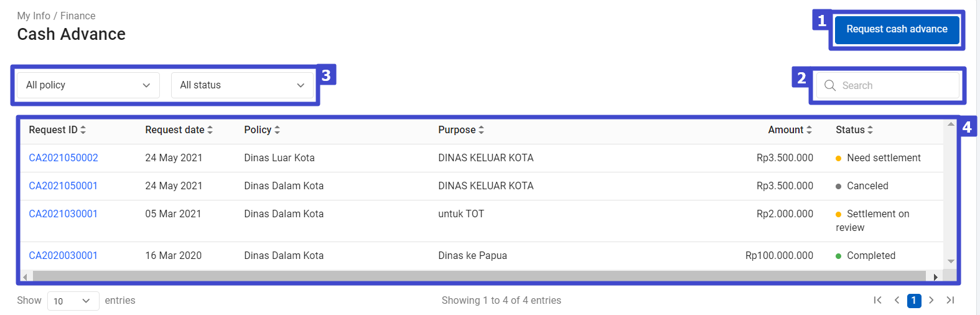Click the Request cash advance button
Viewport: 980px width, 315px height.
pos(897,29)
